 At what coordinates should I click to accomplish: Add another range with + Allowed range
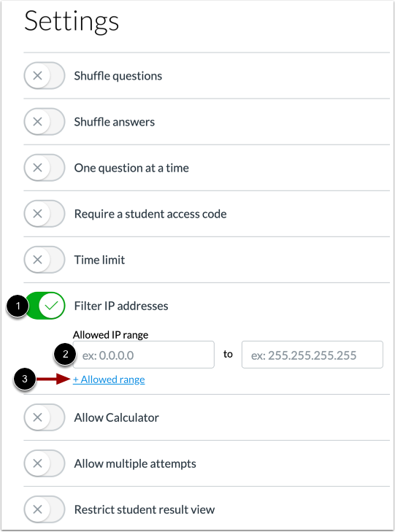[x=109, y=379]
